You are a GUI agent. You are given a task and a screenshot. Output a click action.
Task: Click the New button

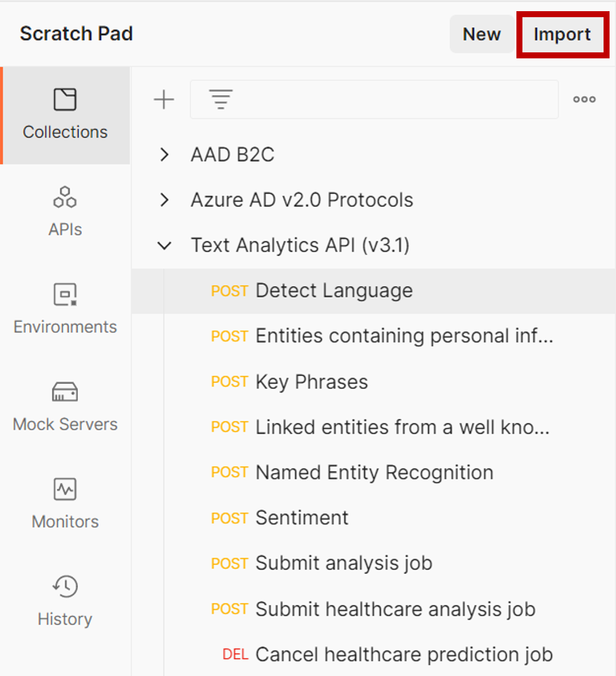coord(482,34)
